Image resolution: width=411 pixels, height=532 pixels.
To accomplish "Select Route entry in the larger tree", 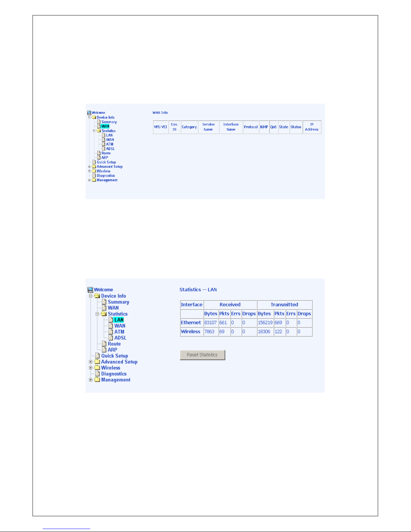I will [114, 344].
